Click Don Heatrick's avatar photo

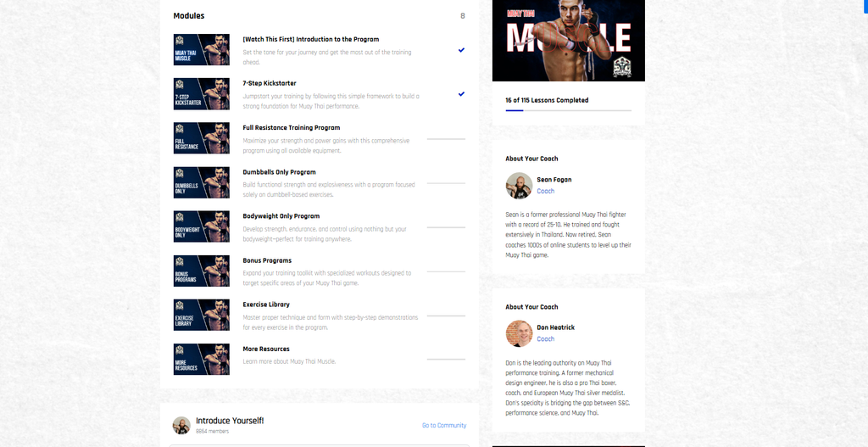click(x=520, y=333)
